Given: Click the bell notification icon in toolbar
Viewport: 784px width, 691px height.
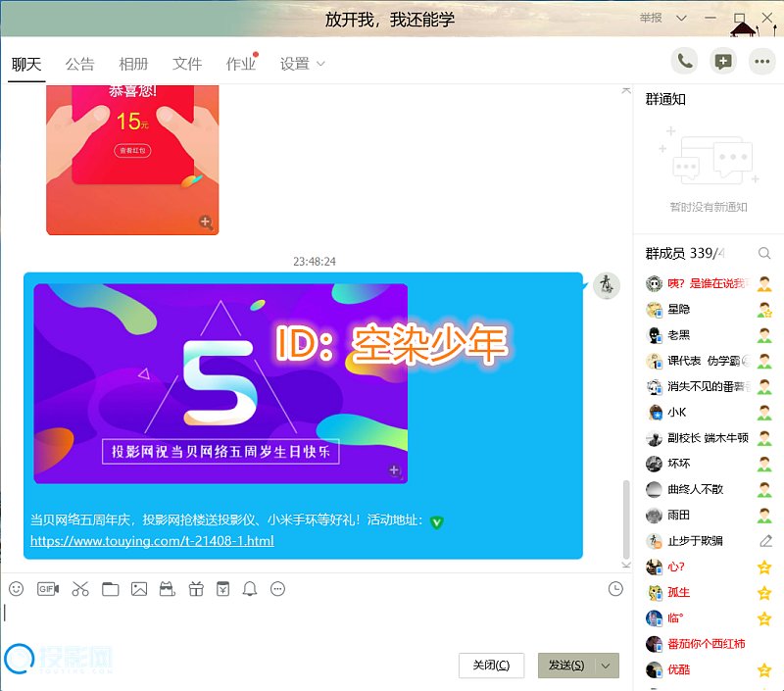Looking at the screenshot, I should [x=250, y=589].
